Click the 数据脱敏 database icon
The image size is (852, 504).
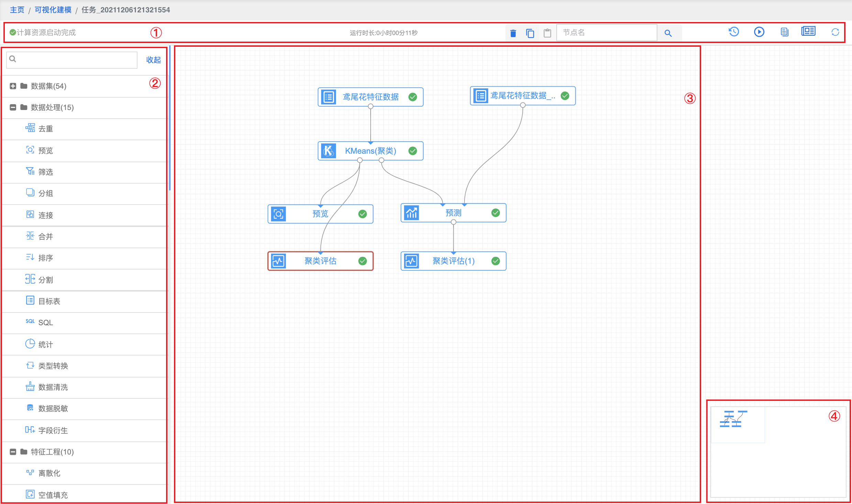click(x=30, y=408)
